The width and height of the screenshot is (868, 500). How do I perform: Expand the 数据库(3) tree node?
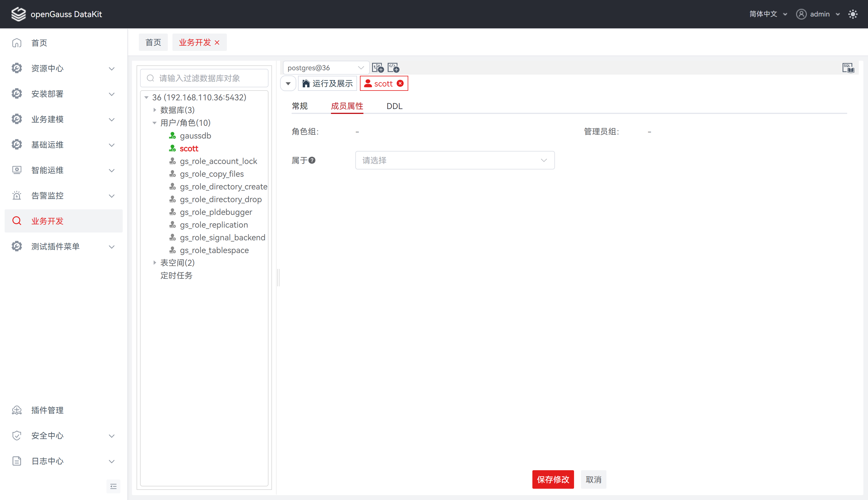tap(155, 110)
